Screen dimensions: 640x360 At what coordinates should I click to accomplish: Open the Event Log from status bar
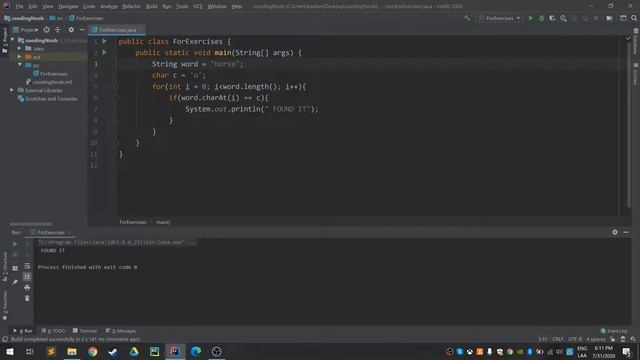pos(613,331)
